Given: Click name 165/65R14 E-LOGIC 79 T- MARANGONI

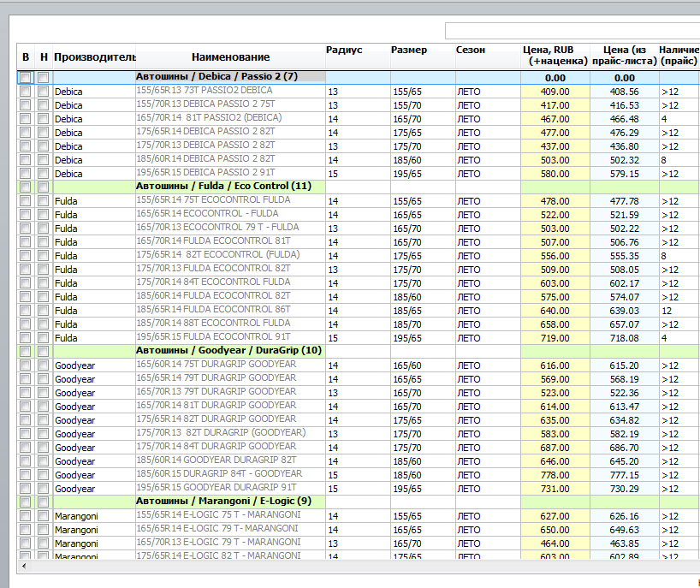Looking at the screenshot, I should click(x=217, y=529).
